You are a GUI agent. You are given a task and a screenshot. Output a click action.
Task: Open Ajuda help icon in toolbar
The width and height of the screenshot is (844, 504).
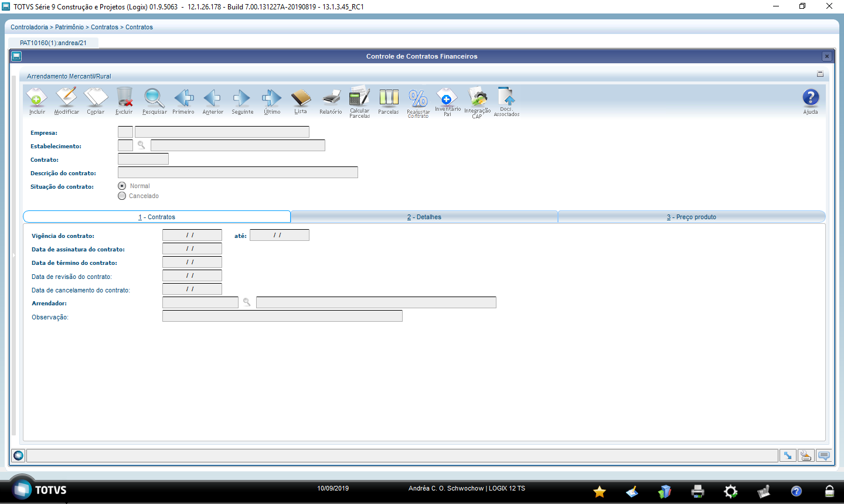click(811, 101)
